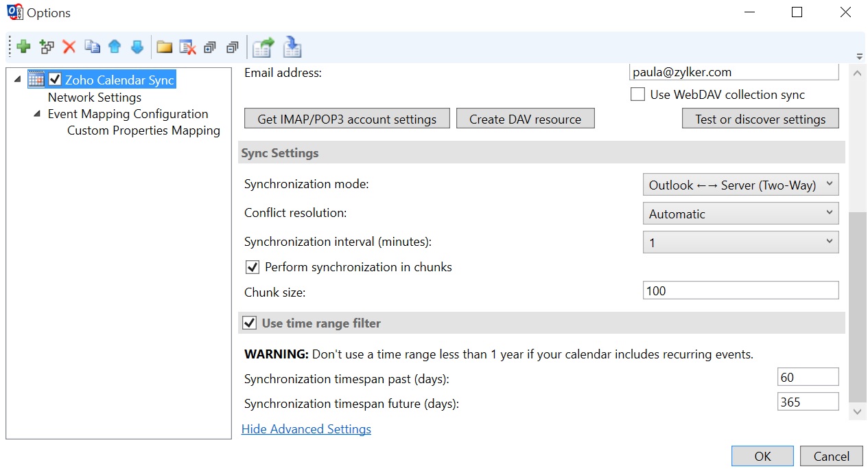Viewport: 868px width, 469px height.
Task: Enable Use WebDAV collection sync checkbox
Action: [x=638, y=95]
